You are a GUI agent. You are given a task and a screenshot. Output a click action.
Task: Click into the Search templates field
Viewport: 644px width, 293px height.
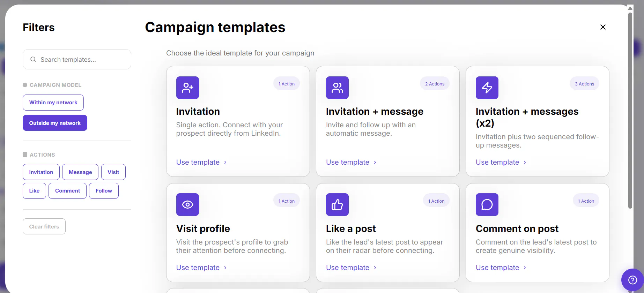(77, 59)
